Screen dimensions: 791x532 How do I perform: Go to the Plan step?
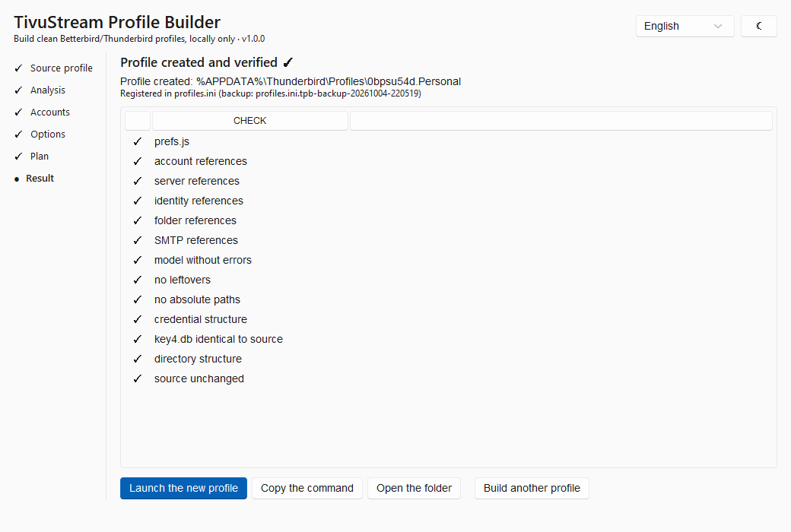pos(32,157)
